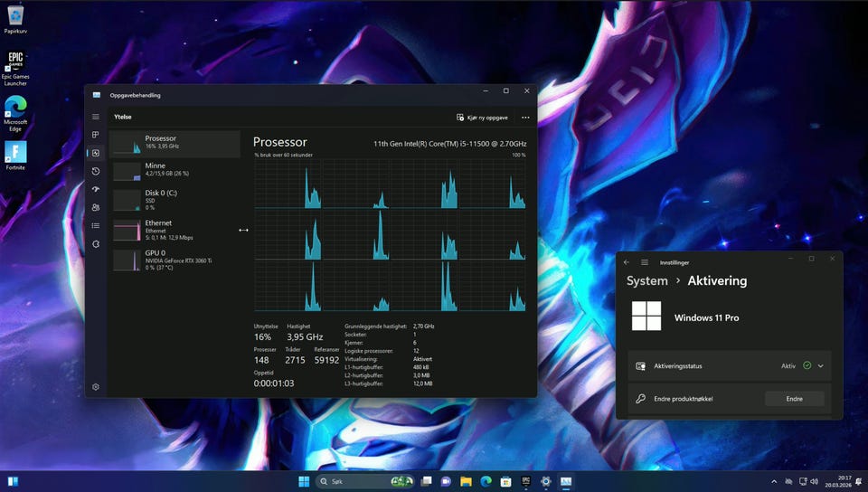The height and width of the screenshot is (492, 868).
Task: Open the Services sidebar icon
Action: [x=96, y=244]
